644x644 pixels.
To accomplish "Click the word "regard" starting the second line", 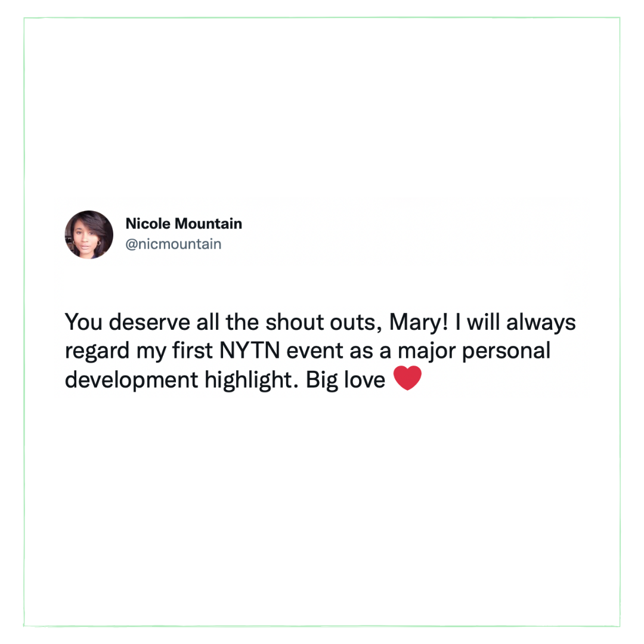I will click(97, 351).
